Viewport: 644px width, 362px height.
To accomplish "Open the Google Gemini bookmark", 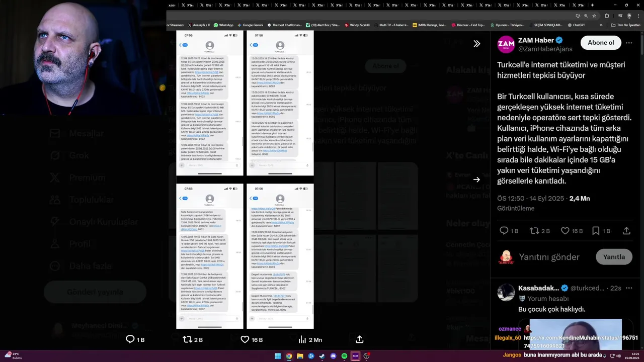I will tap(250, 25).
